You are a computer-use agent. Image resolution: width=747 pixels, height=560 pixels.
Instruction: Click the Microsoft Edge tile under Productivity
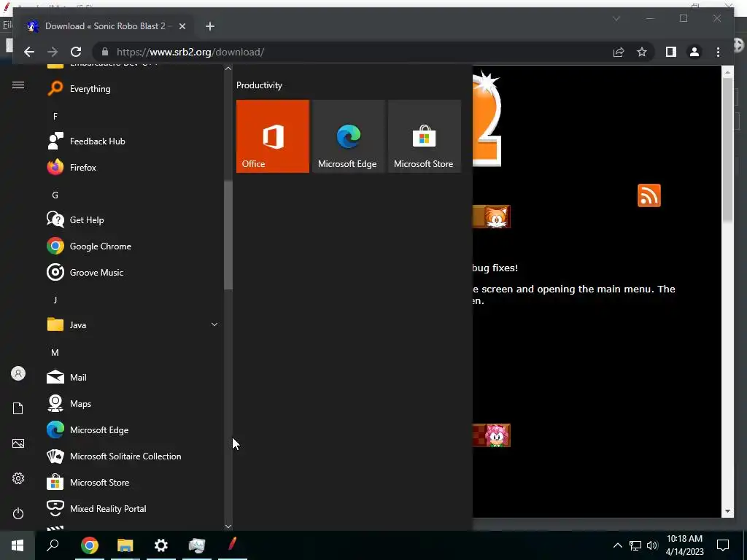[x=348, y=136]
